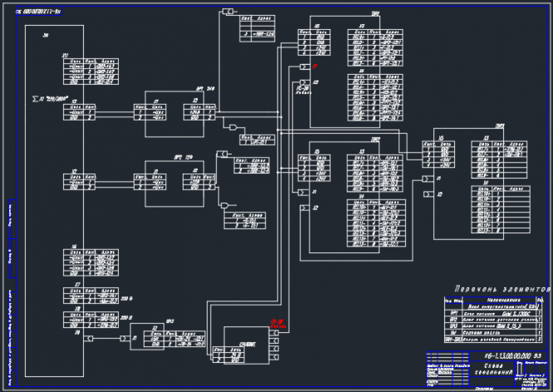553x392 pixels.
Task: Select the D-shaped connector symbol below BP2
Action: (224, 205)
